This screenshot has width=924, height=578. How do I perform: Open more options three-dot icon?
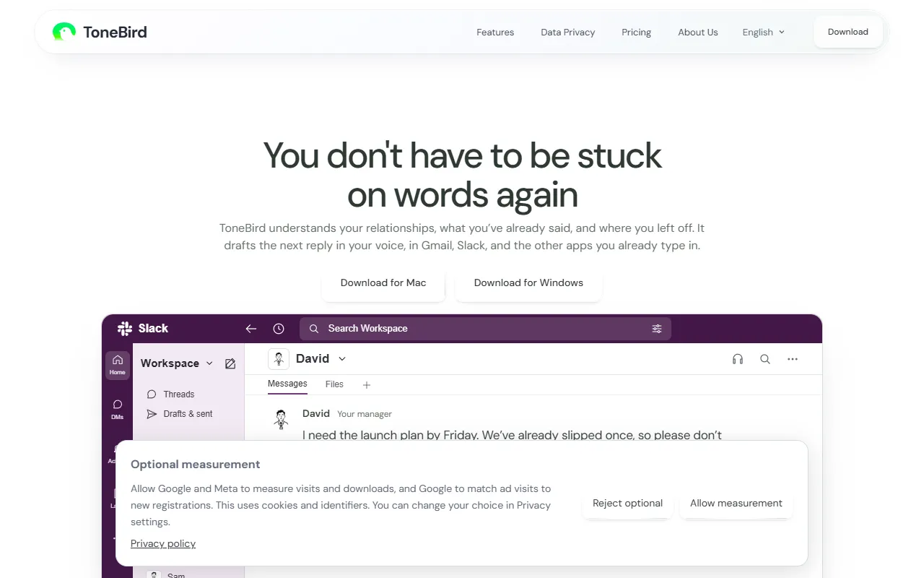[x=793, y=359]
